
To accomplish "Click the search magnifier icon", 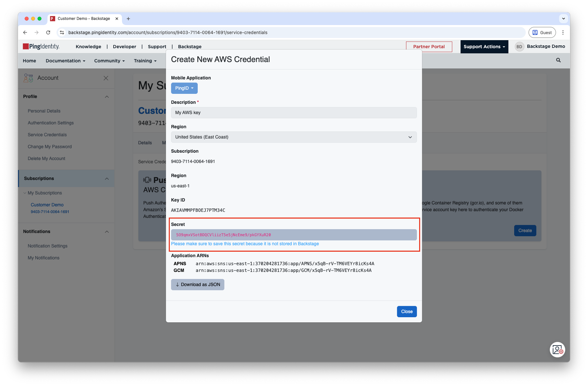I will pos(558,60).
